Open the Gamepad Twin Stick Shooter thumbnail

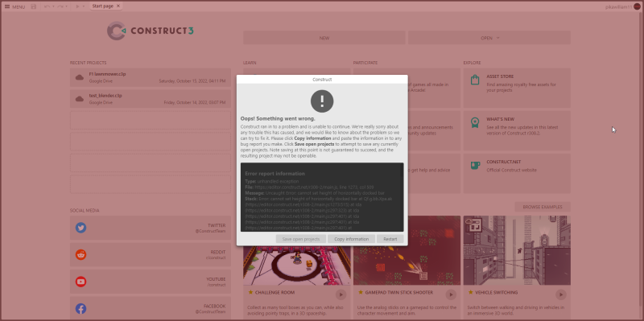click(407, 250)
